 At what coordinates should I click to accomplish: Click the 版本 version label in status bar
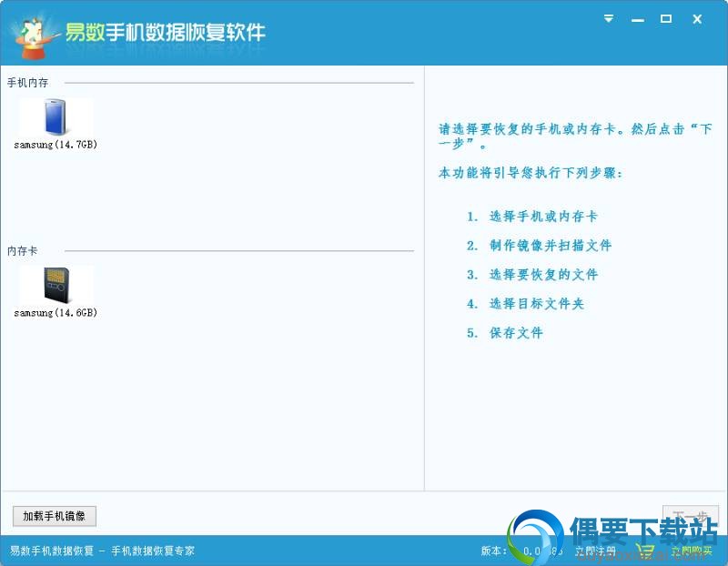coord(493,551)
